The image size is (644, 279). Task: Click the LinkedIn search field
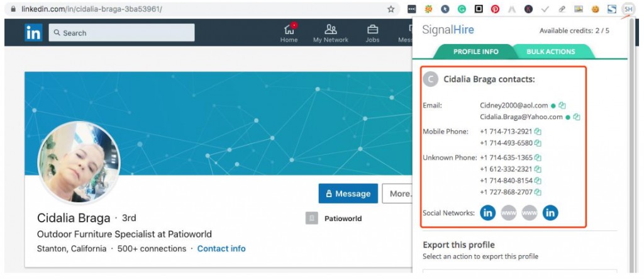pyautogui.click(x=121, y=33)
